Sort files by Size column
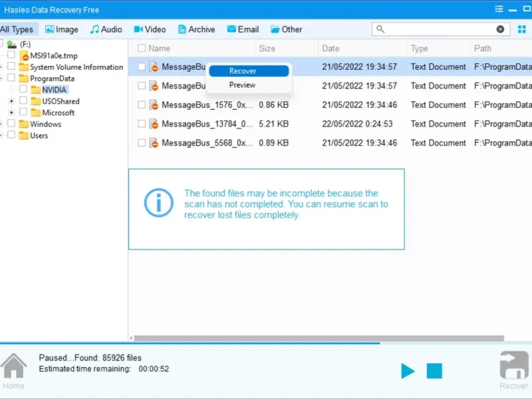 [267, 49]
